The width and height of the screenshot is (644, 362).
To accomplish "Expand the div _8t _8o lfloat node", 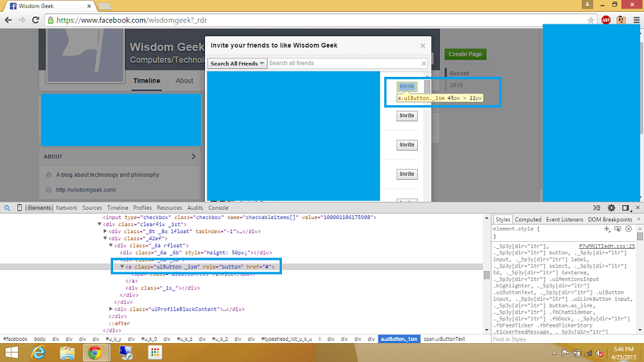I will [105, 232].
